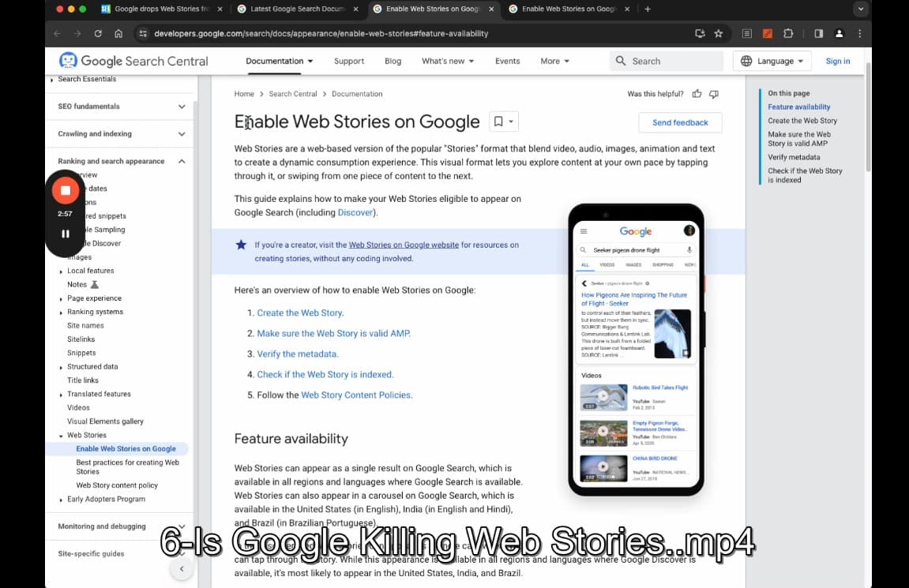Pause the screen recording
This screenshot has height=588, width=909.
(x=66, y=234)
